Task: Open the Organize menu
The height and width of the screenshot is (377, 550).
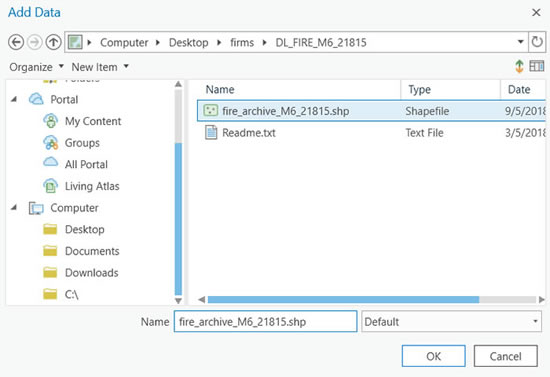Action: point(36,67)
